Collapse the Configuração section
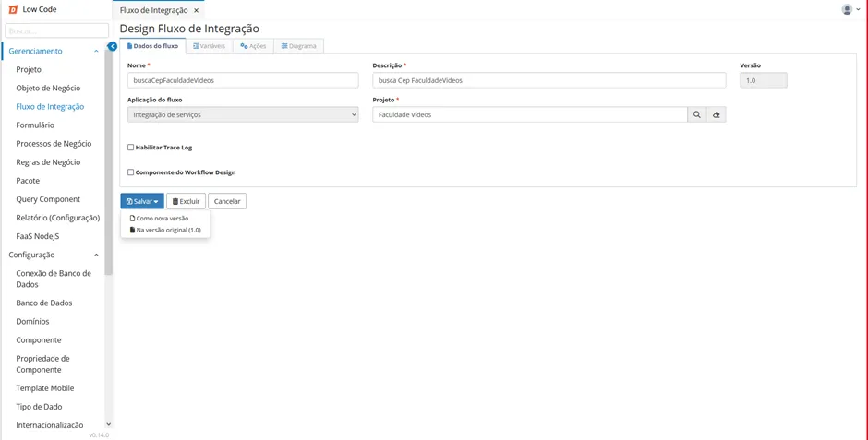The image size is (868, 440). [96, 255]
